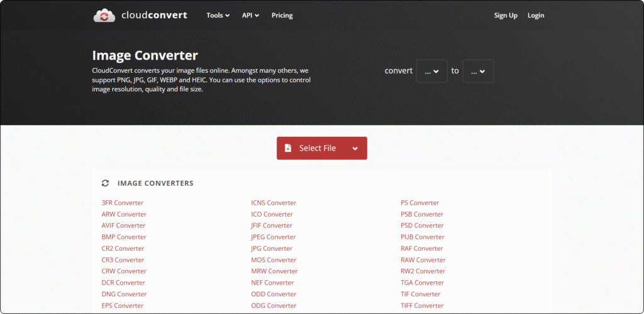The width and height of the screenshot is (644, 314).
Task: Click the Login link
Action: pyautogui.click(x=536, y=16)
